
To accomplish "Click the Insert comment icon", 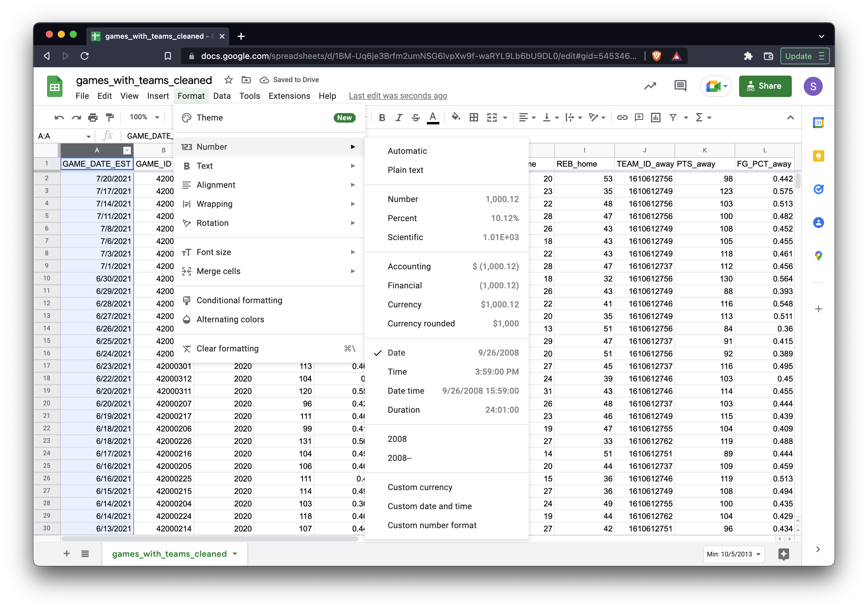I will 639,117.
